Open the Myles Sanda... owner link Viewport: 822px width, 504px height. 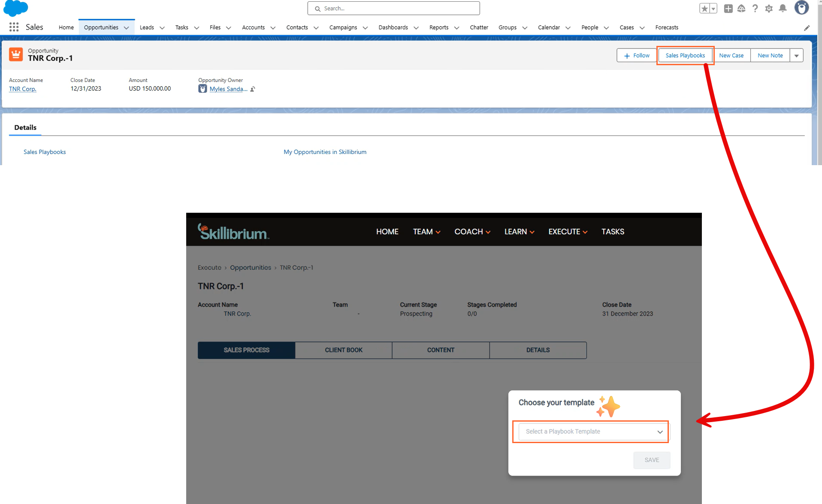pyautogui.click(x=228, y=89)
